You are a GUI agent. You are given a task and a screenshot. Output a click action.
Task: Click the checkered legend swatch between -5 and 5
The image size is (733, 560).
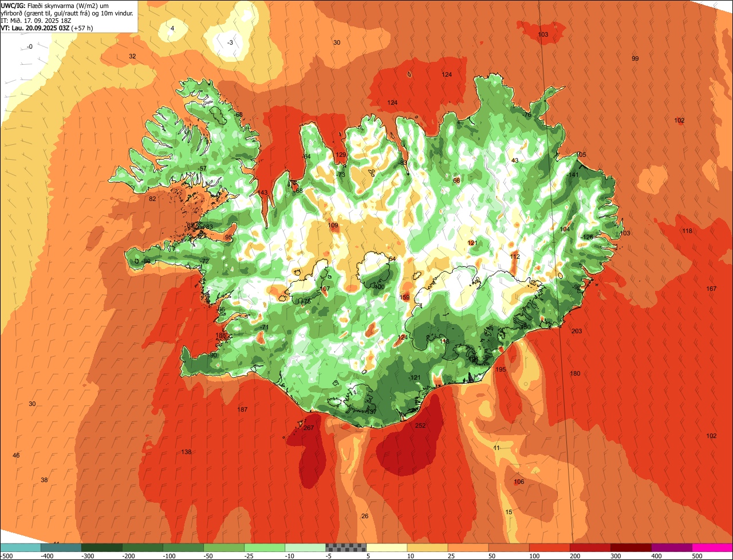(x=345, y=547)
